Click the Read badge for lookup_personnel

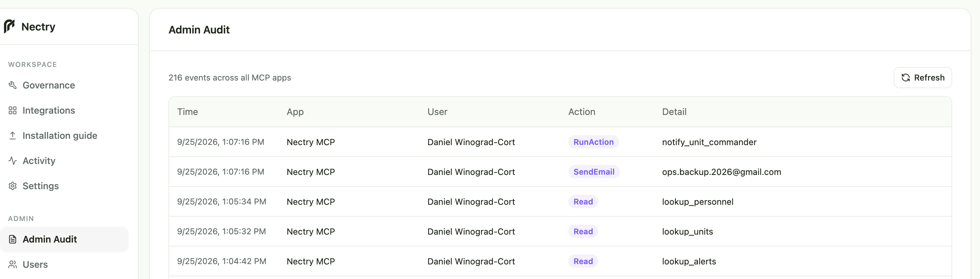point(583,201)
